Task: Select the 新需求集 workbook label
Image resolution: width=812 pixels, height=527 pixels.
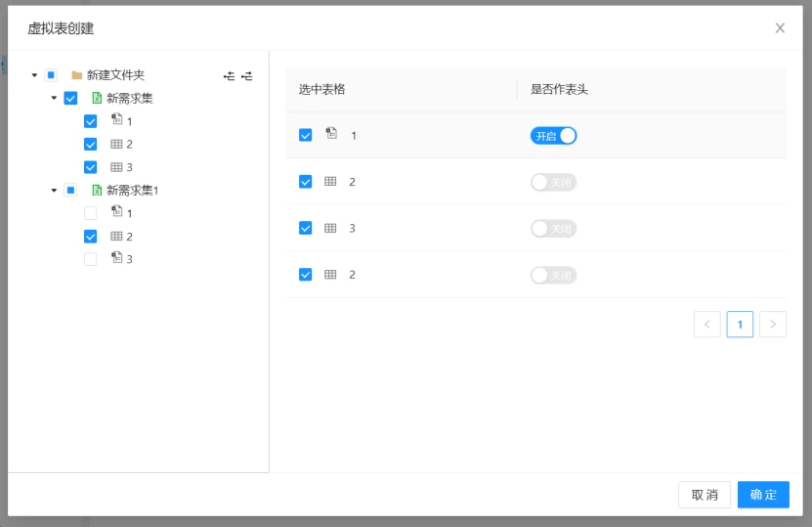Action: (129, 98)
